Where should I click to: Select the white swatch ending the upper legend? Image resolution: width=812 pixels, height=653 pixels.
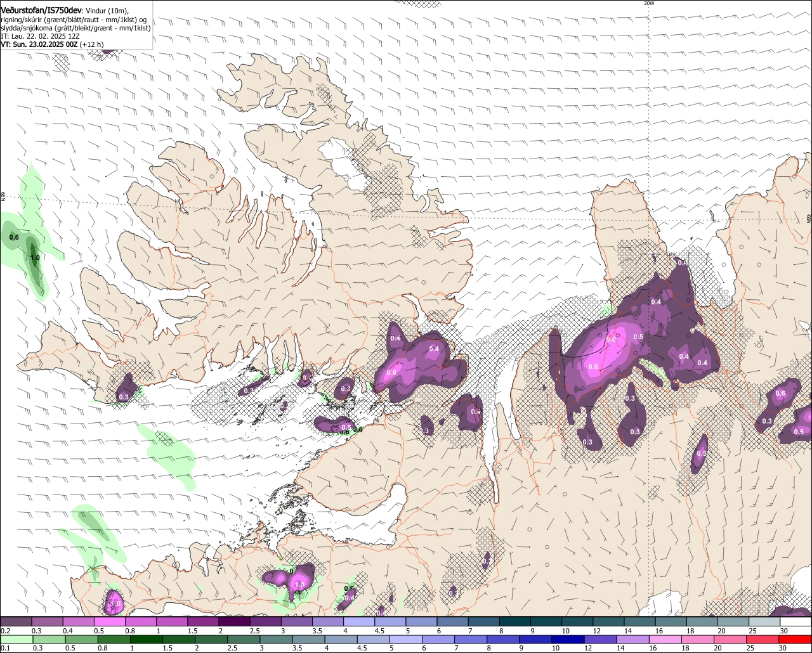point(796,622)
